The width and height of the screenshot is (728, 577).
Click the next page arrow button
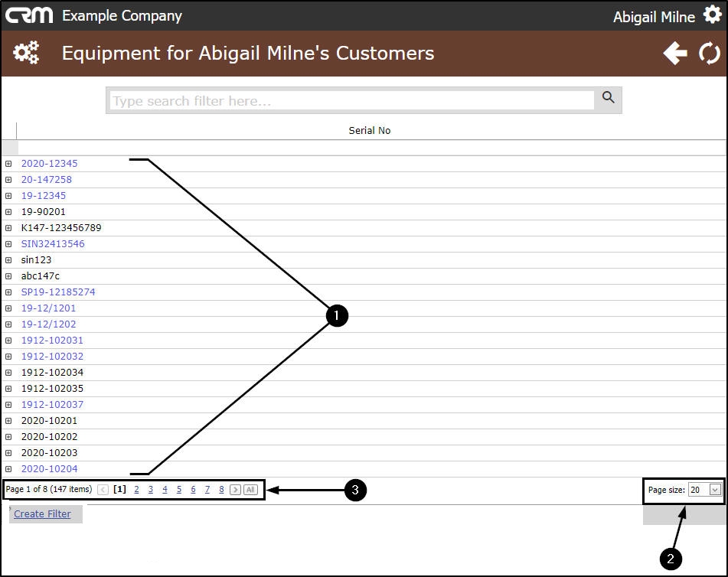pyautogui.click(x=235, y=490)
